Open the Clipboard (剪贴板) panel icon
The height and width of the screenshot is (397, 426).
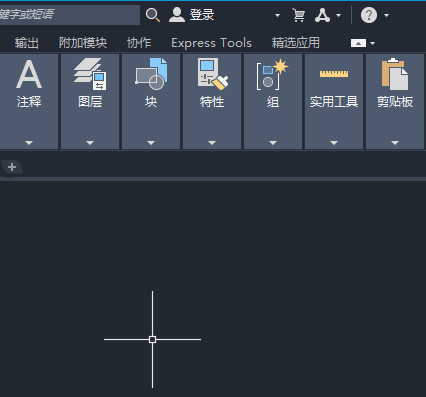pyautogui.click(x=395, y=74)
